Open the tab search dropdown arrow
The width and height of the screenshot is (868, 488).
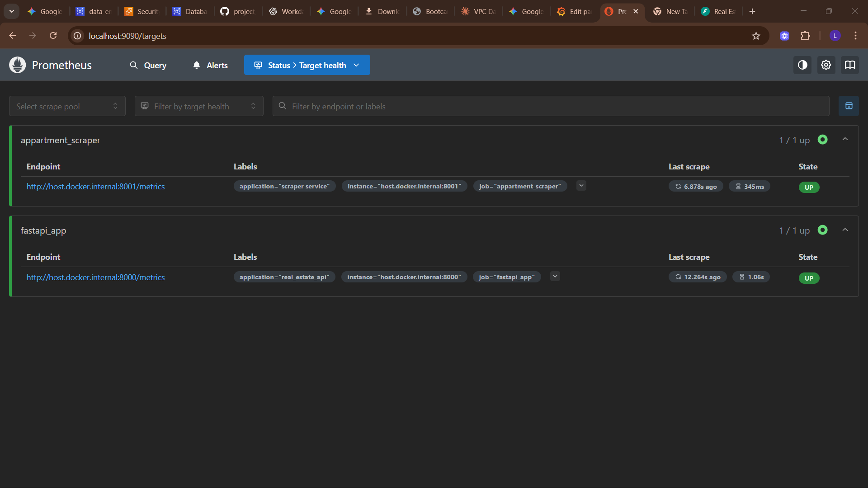pos(12,11)
